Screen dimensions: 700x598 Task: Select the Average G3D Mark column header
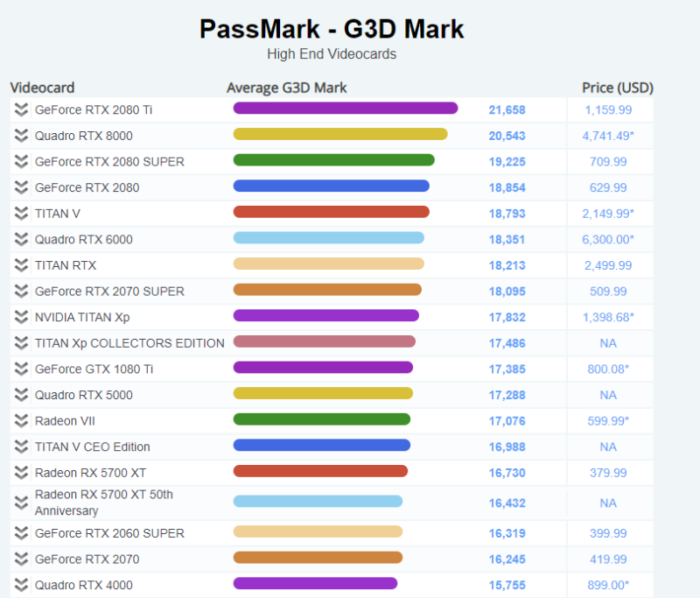tap(287, 88)
